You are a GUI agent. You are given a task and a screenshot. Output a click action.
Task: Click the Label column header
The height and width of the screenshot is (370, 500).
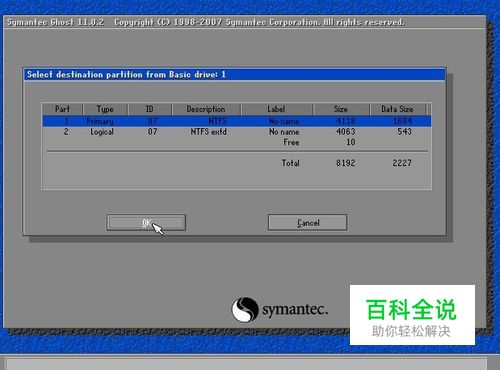pos(276,109)
